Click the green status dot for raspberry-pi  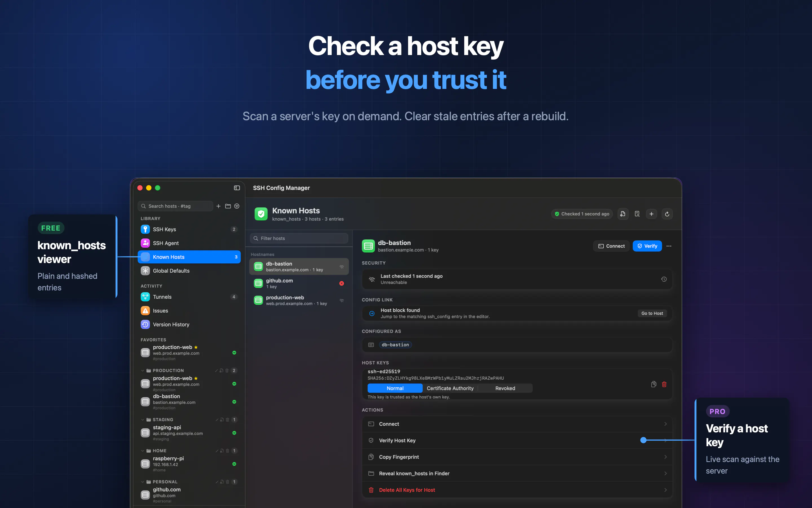tap(234, 464)
